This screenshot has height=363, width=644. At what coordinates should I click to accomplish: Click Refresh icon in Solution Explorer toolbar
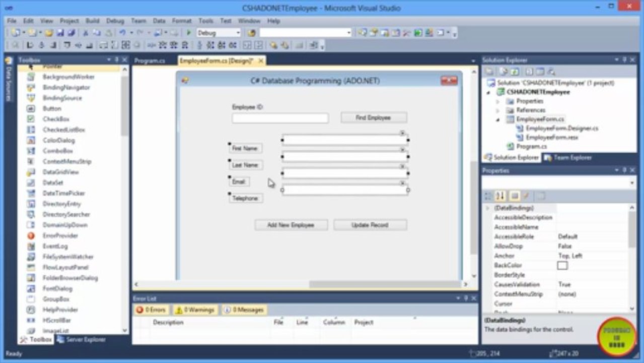tap(515, 72)
